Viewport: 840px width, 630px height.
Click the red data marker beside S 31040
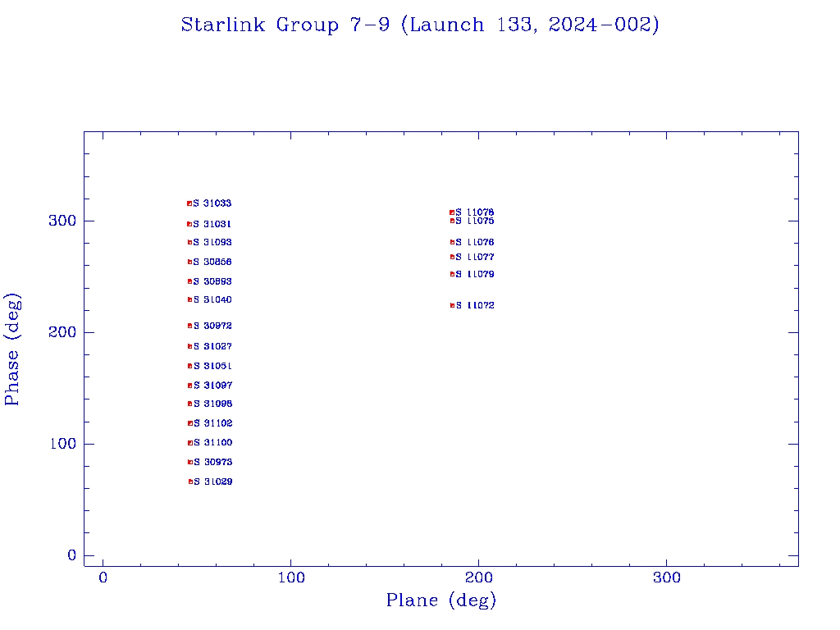[189, 299]
